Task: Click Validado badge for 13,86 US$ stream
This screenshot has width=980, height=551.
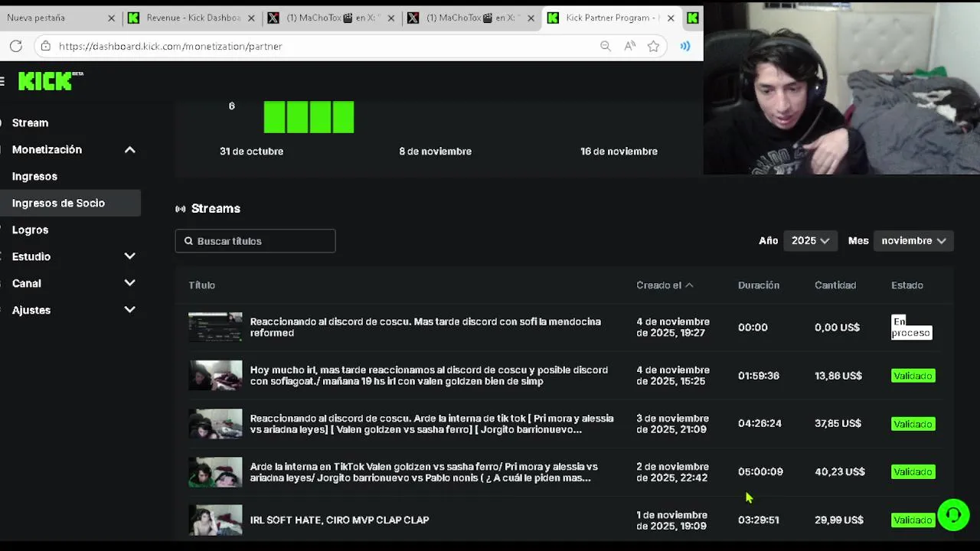Action: coord(913,376)
